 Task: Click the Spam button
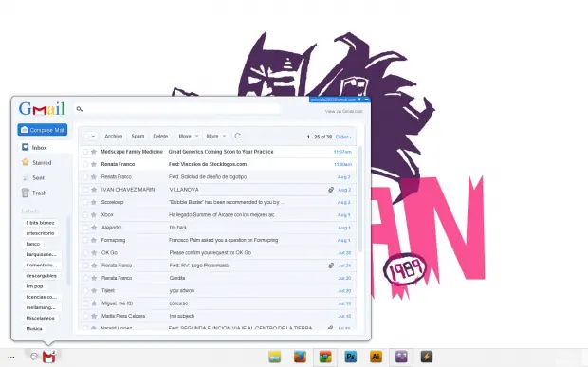[x=138, y=136]
